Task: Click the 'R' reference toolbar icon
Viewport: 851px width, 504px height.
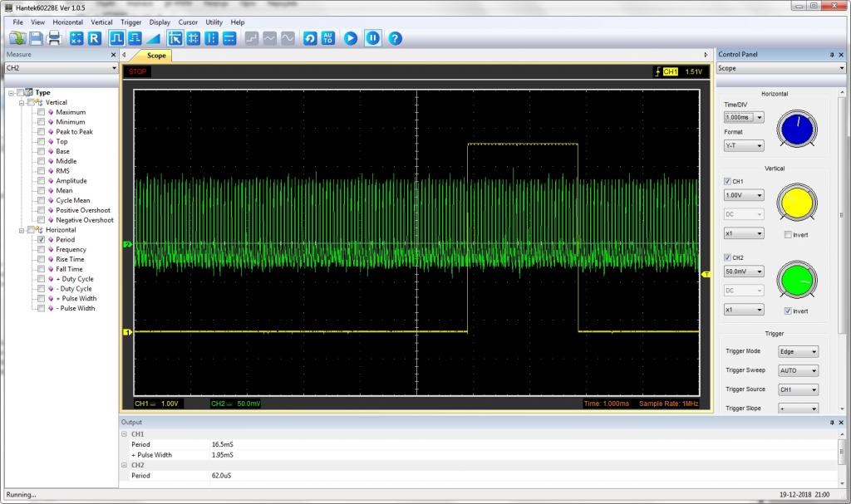Action: 94,38
